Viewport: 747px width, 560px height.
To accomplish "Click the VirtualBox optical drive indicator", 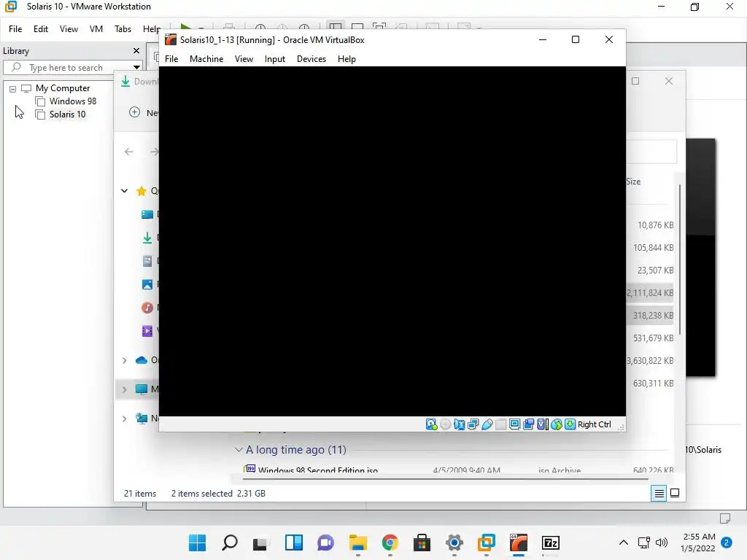I will pyautogui.click(x=445, y=424).
